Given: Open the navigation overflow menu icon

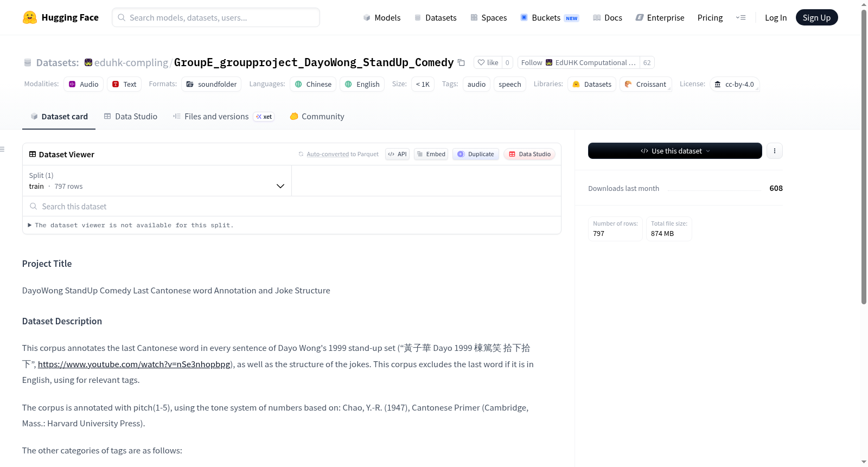Looking at the screenshot, I should coord(741,17).
